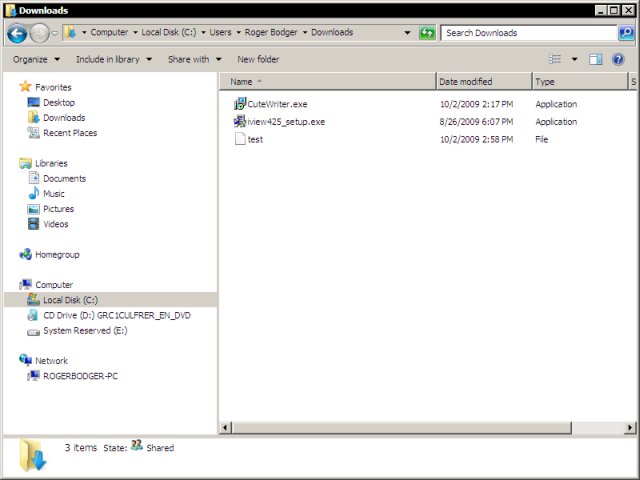The image size is (640, 480).
Task: Click the Downloads favorites folder icon
Action: click(x=33, y=117)
